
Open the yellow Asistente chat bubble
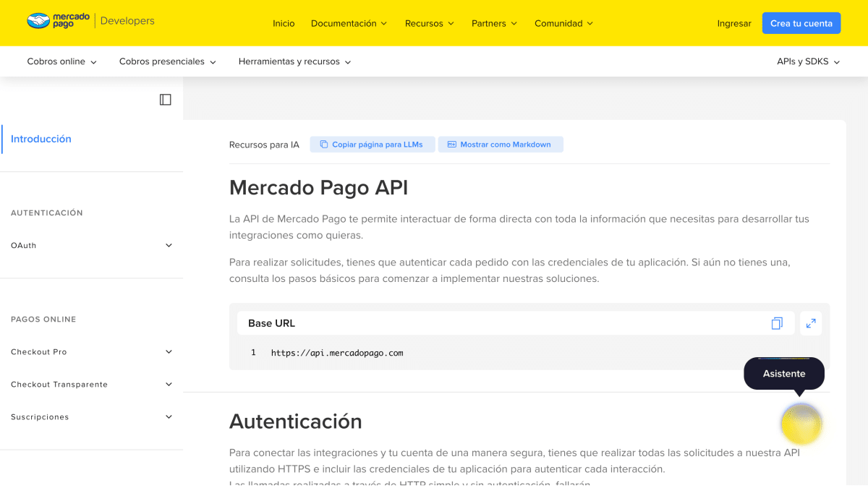[801, 424]
